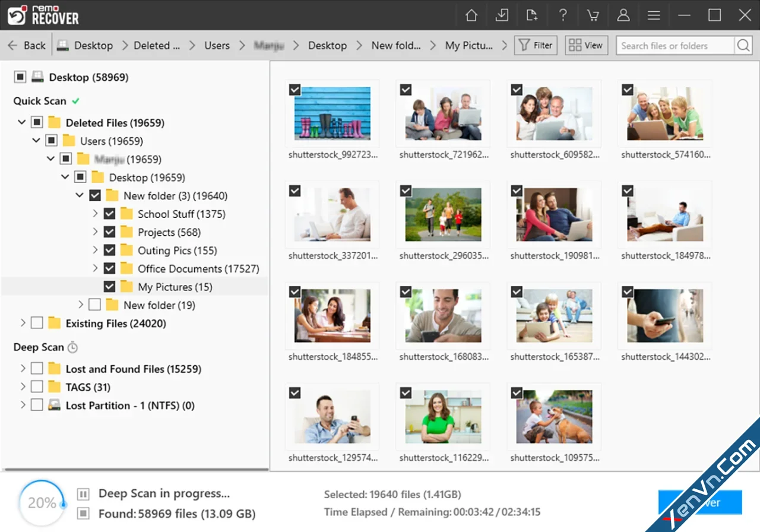This screenshot has width=760, height=532.
Task: Select Deleted breadcrumb in path bar
Action: point(157,46)
